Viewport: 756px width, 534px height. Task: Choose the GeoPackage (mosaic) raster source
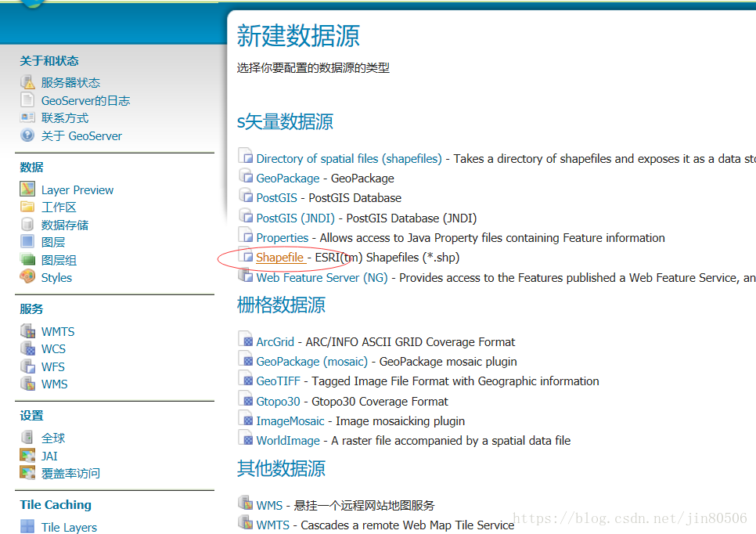(x=312, y=362)
